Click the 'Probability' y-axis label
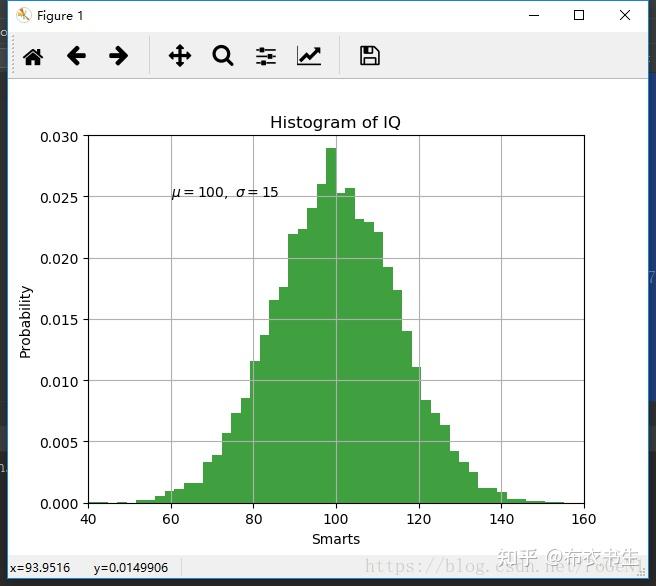 pyautogui.click(x=25, y=322)
